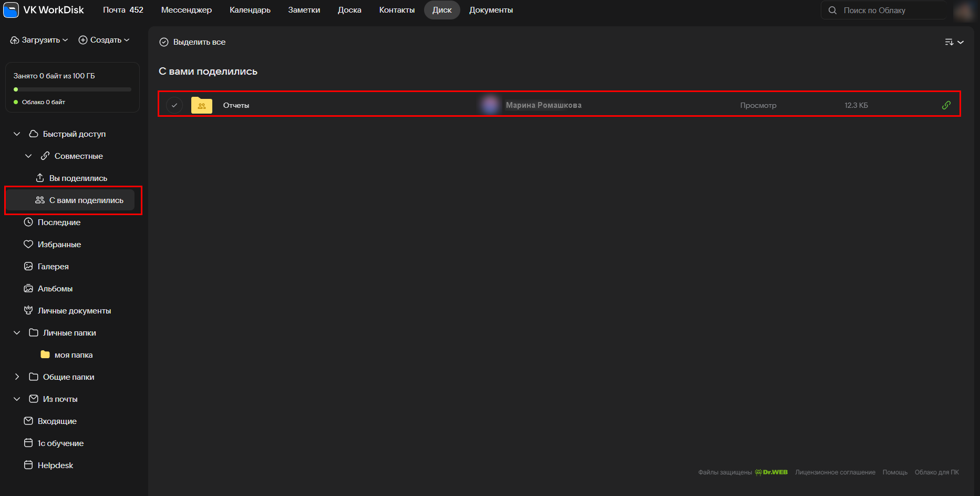
Task: Open the Галерея section in sidebar
Action: pos(53,267)
